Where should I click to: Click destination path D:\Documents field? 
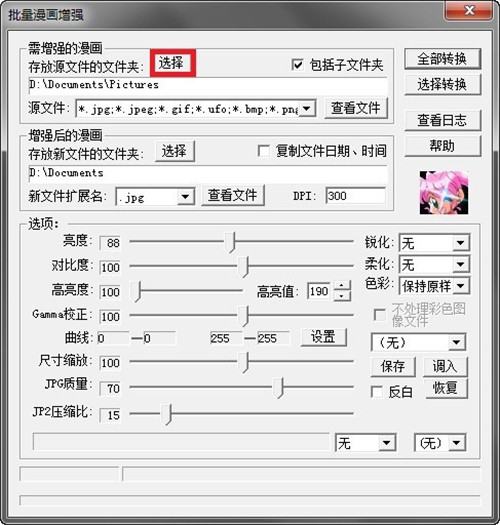click(208, 173)
